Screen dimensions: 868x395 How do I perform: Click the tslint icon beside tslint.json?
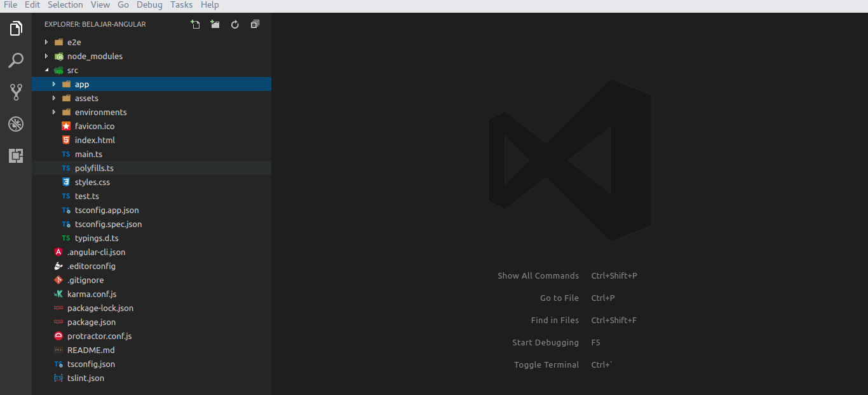click(x=58, y=378)
